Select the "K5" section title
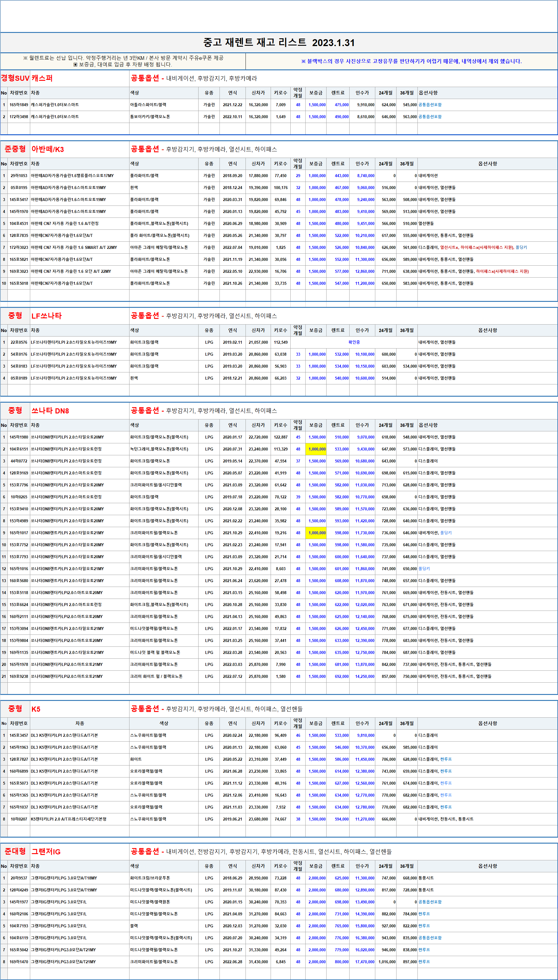 click(x=36, y=709)
